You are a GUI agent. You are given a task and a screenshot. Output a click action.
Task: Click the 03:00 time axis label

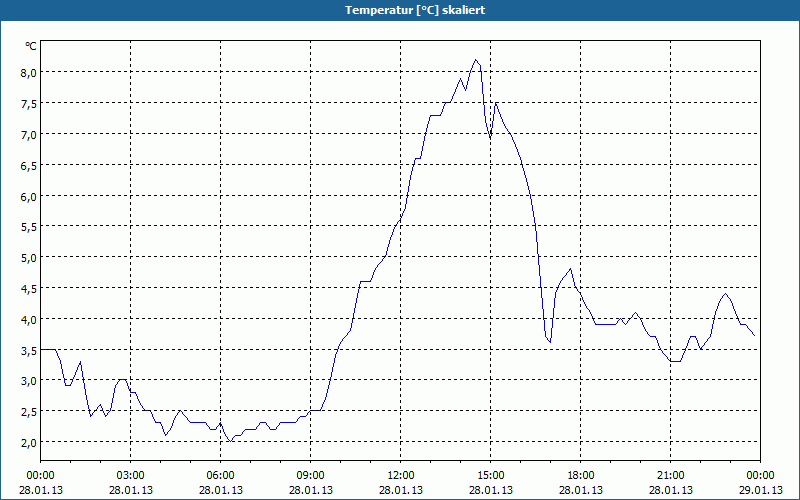pyautogui.click(x=131, y=476)
